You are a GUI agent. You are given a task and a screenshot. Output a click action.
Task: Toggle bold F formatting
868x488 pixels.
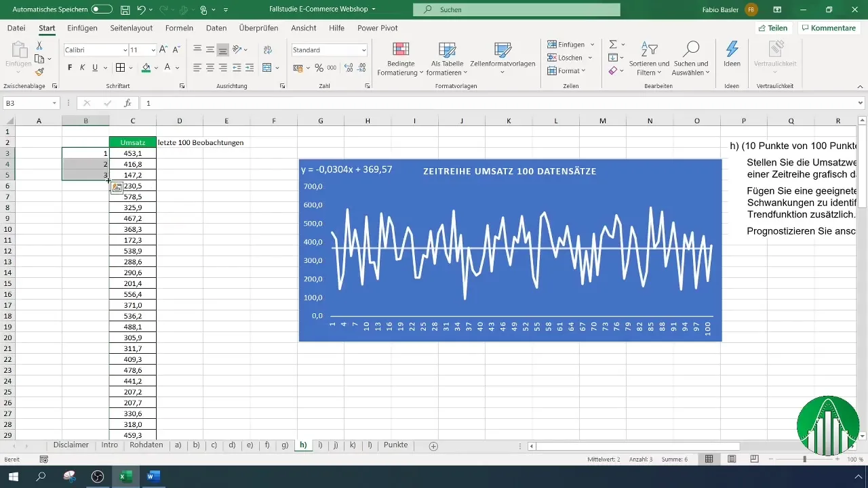(70, 68)
